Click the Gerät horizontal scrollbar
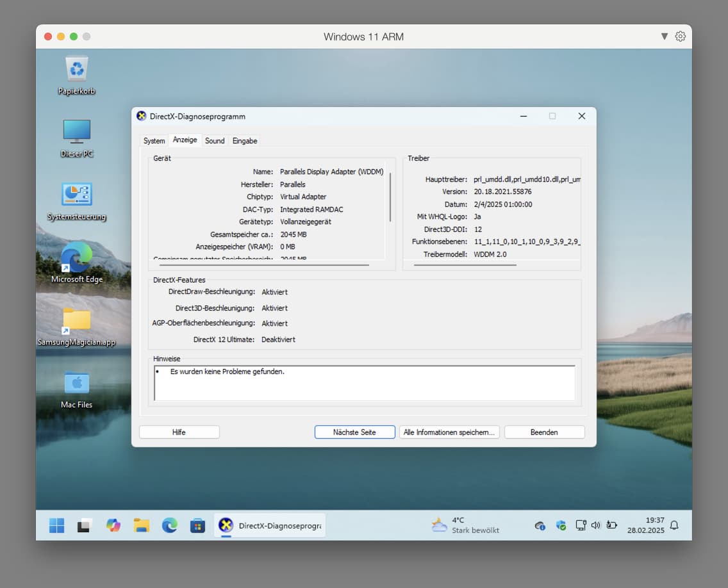The width and height of the screenshot is (728, 588). [264, 265]
